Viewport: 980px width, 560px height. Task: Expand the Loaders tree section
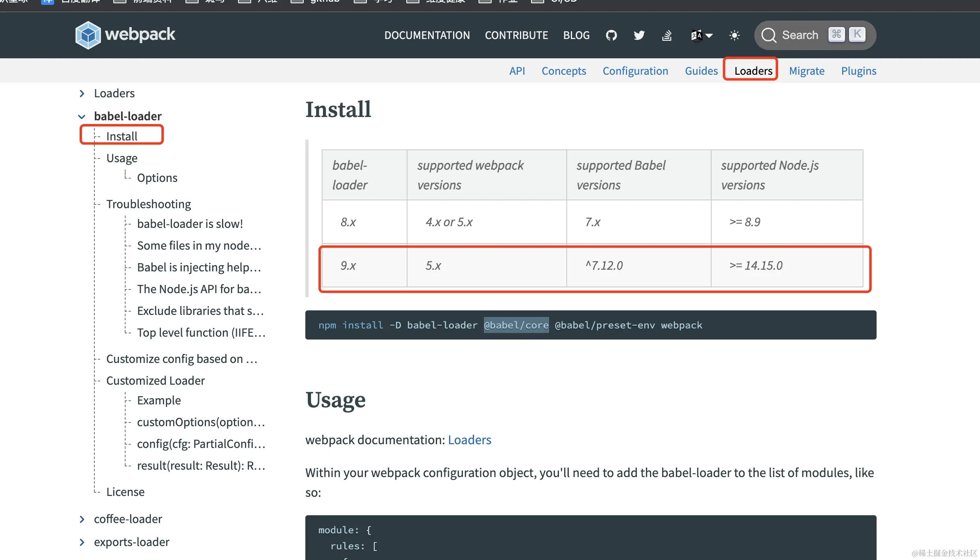[82, 94]
